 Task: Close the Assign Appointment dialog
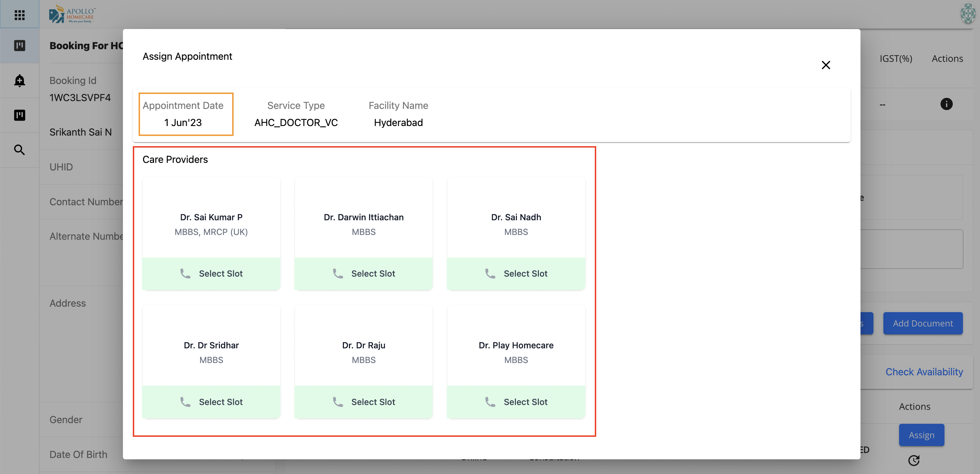click(826, 65)
